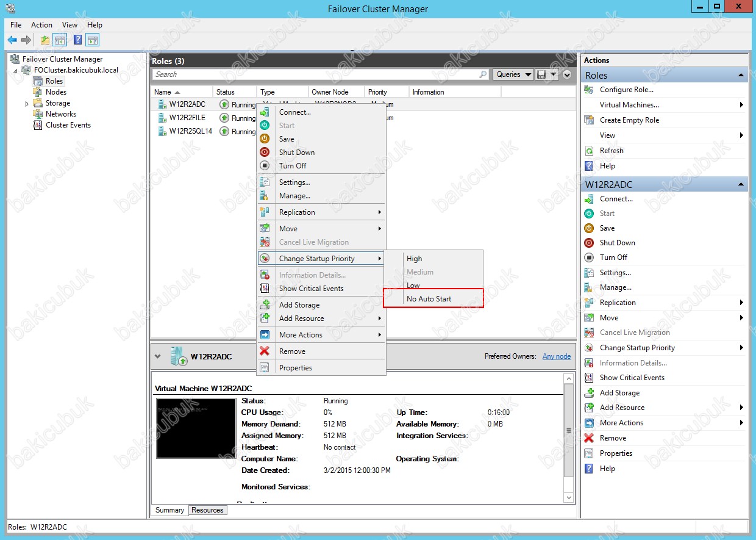Open the View menu in the menu bar

70,25
